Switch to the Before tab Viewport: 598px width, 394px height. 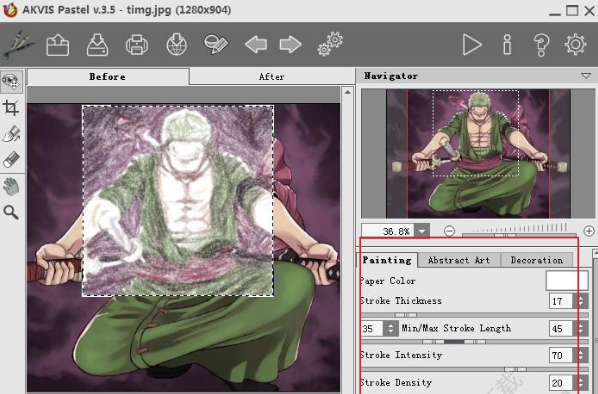pyautogui.click(x=108, y=77)
